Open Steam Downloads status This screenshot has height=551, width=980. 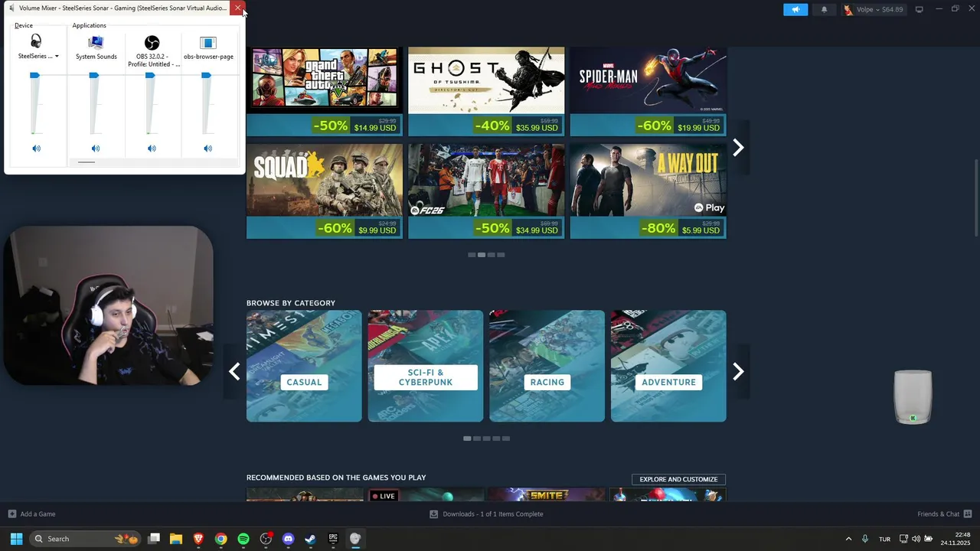click(x=486, y=514)
